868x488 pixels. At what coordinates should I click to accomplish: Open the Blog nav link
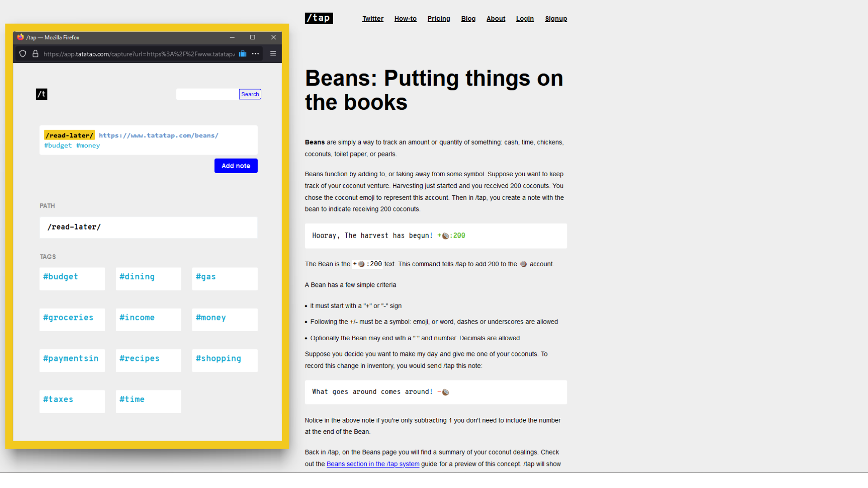(468, 19)
